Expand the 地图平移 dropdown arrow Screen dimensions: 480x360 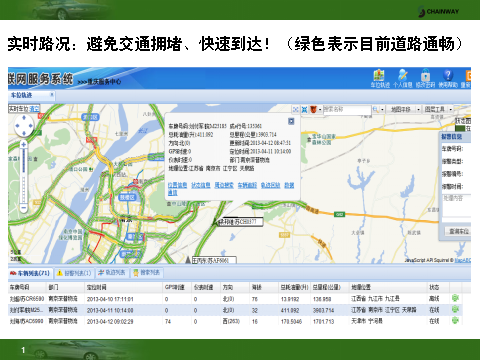pos(418,109)
